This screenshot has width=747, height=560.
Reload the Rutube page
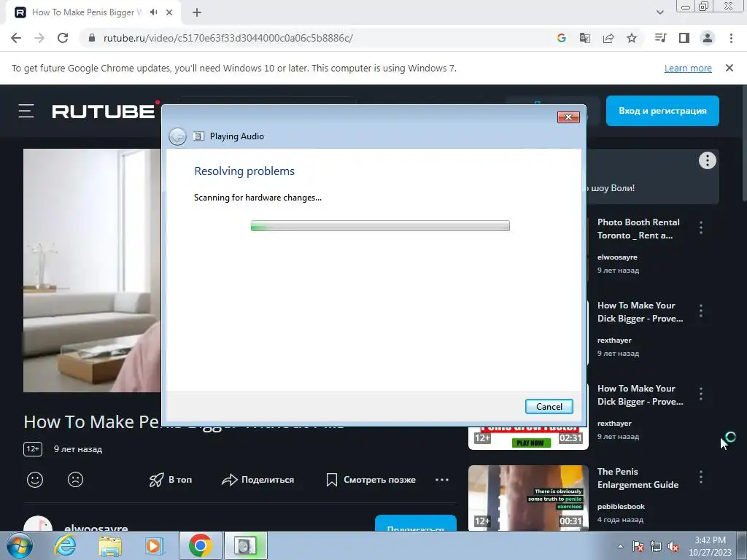pos(63,38)
